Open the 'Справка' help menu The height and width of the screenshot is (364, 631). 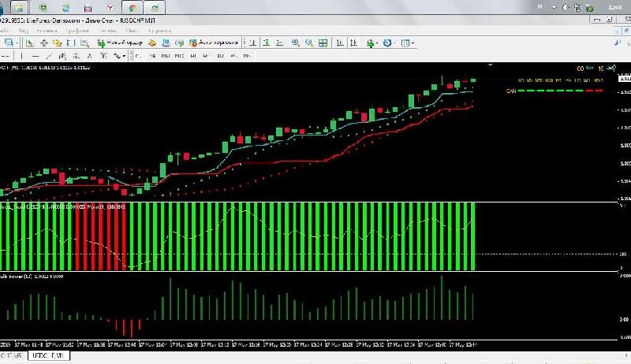[160, 31]
